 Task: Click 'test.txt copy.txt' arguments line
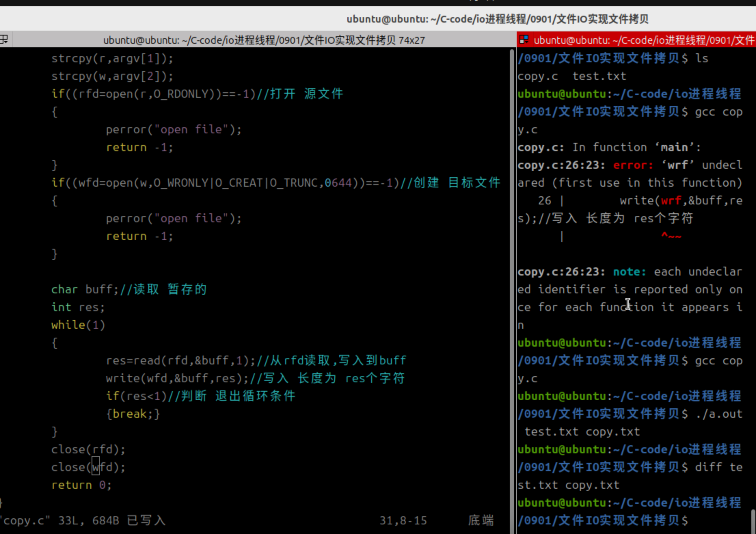pos(582,432)
